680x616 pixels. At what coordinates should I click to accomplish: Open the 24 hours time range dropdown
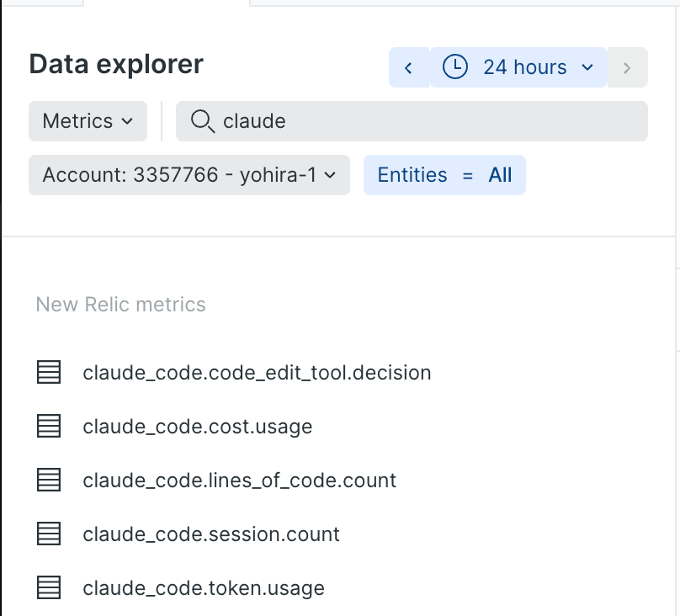518,67
